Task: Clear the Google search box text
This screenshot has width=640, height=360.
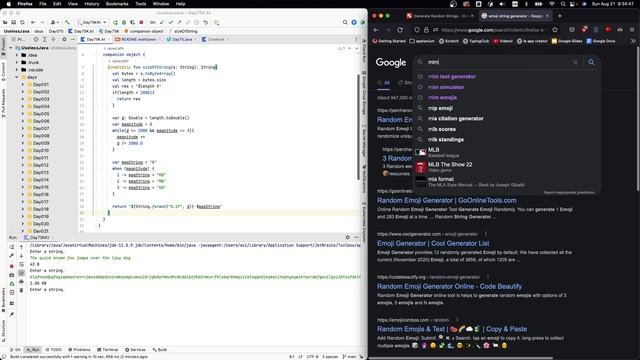Action: tap(575, 62)
